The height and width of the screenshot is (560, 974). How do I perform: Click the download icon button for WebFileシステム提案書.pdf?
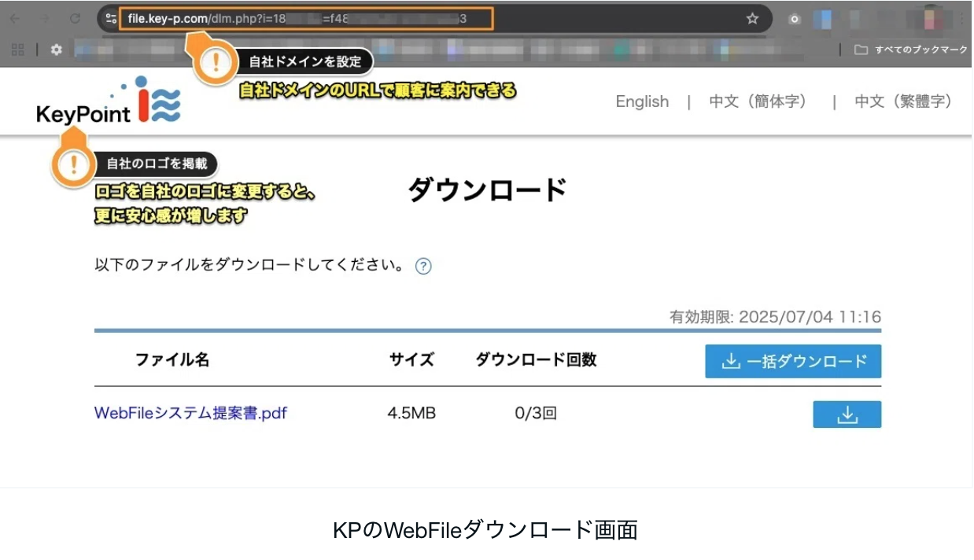pyautogui.click(x=847, y=414)
